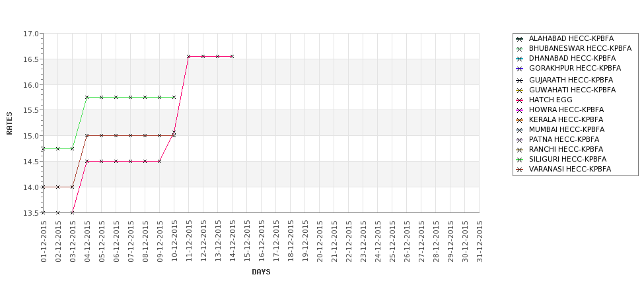Click the KERALA HECC-KPBFA legend marker
Screen dimensions: 644x283
520,120
